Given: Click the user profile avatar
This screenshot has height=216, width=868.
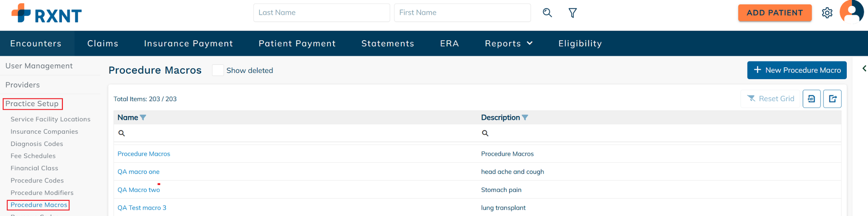Looking at the screenshot, I should pyautogui.click(x=851, y=12).
